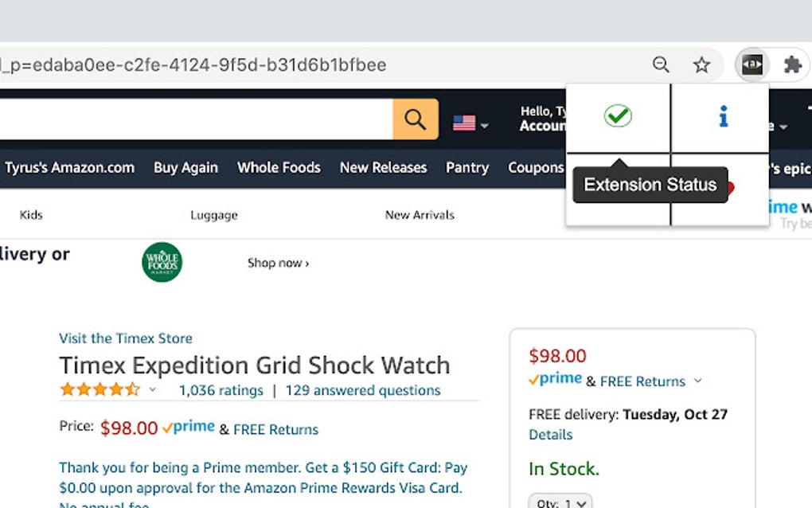
Task: Click the green checkmark extension status icon
Action: click(x=617, y=116)
